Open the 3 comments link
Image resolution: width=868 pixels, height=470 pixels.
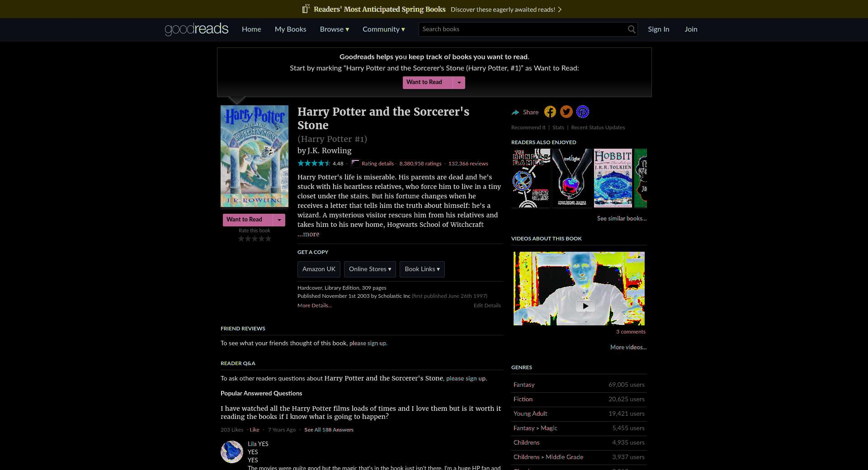pyautogui.click(x=631, y=332)
